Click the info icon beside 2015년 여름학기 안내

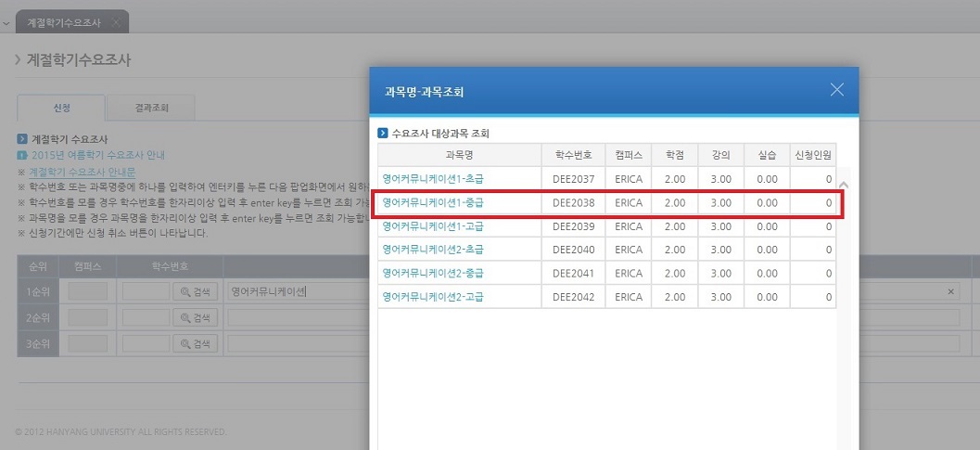tap(21, 155)
